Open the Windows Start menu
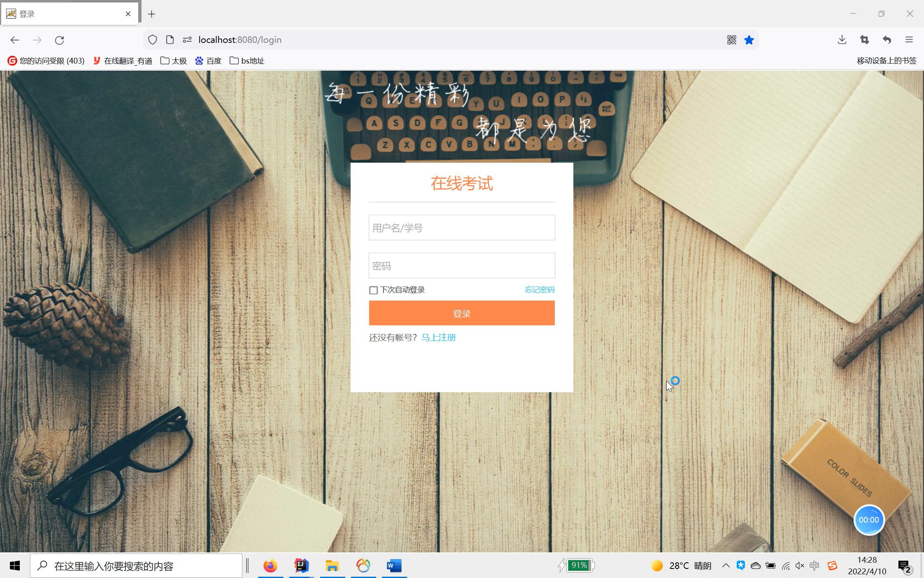 [x=15, y=566]
